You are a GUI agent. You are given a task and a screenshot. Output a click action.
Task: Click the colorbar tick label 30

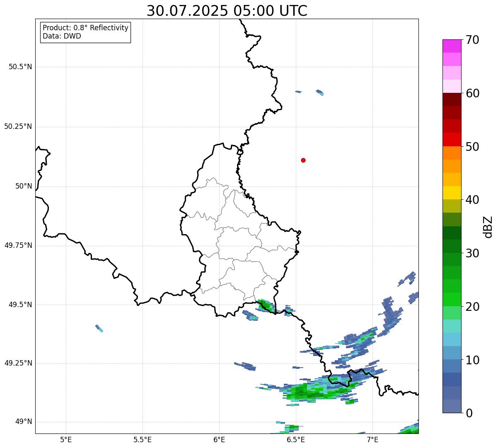(472, 253)
